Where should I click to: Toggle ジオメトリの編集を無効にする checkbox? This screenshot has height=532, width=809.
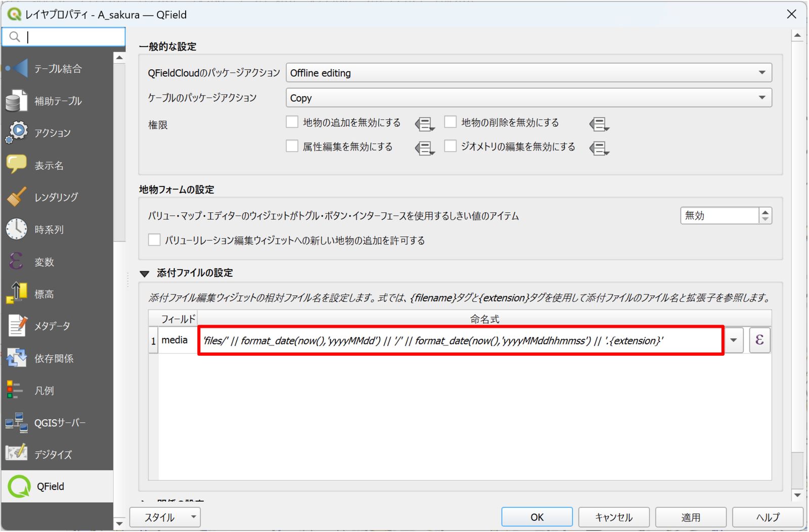(451, 147)
